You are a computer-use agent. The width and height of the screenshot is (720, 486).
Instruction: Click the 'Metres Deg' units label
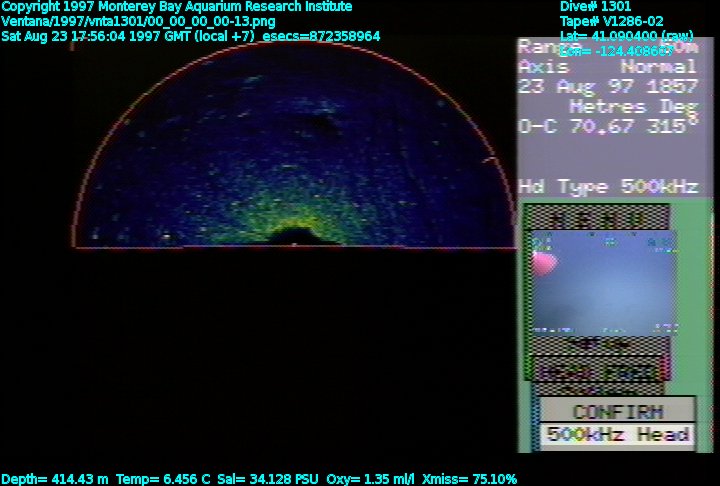pyautogui.click(x=633, y=107)
